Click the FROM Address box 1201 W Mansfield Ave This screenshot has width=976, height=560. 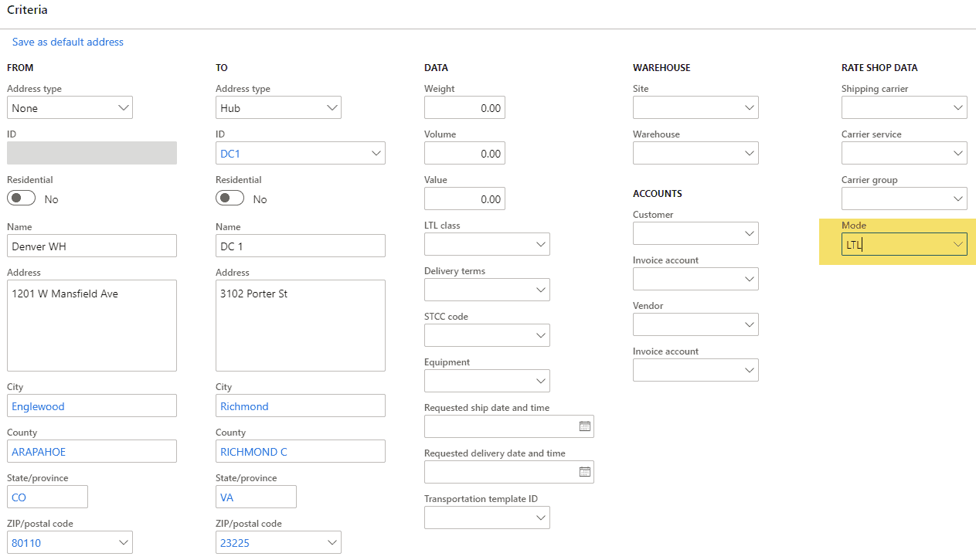(92, 325)
